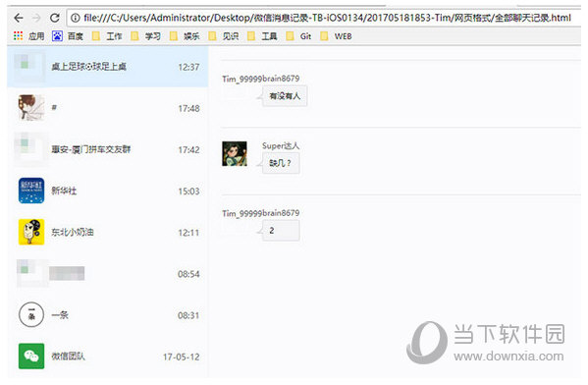Click Super达人's avatar in the chat
Image resolution: width=588 pixels, height=385 pixels.
(235, 153)
